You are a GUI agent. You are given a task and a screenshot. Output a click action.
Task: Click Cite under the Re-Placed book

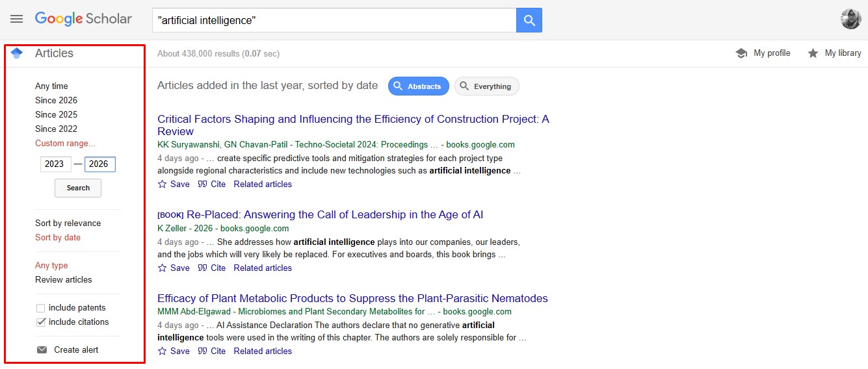click(218, 268)
